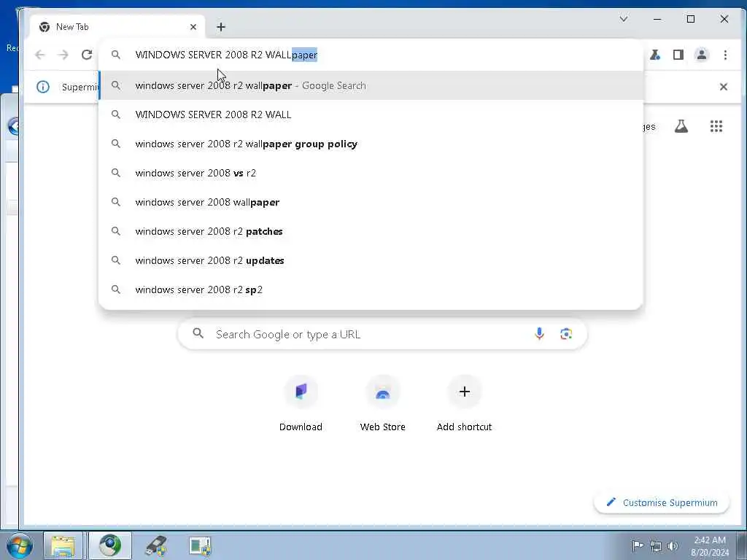Open a new tab with plus button
This screenshot has height=560, width=747.
point(220,27)
